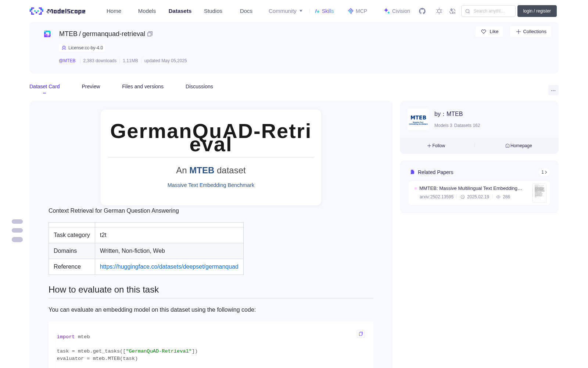Click the 'Task category' table cell

[72, 235]
